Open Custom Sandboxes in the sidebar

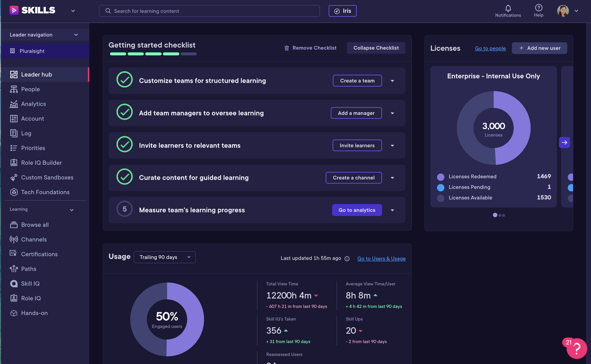47,177
